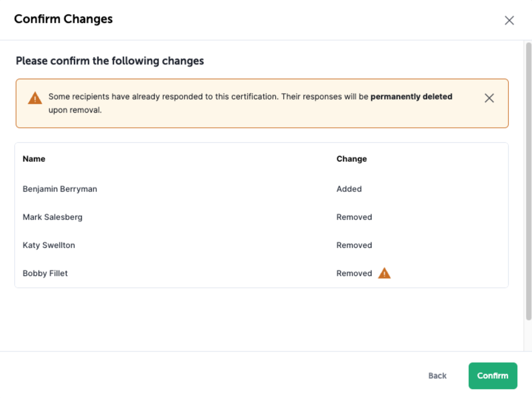Viewport: 532px width, 398px height.
Task: Click the Removed status for Mark Salesberg
Action: coord(354,217)
